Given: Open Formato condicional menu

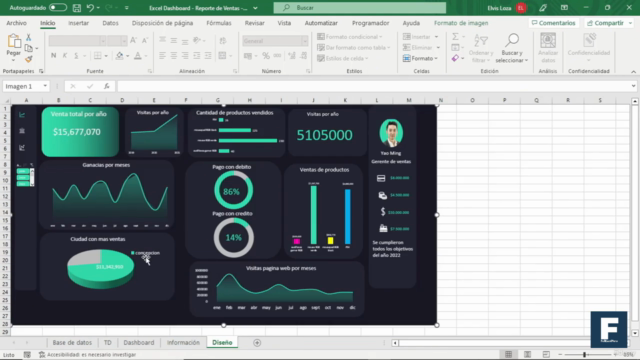Looking at the screenshot, I should pyautogui.click(x=350, y=37).
